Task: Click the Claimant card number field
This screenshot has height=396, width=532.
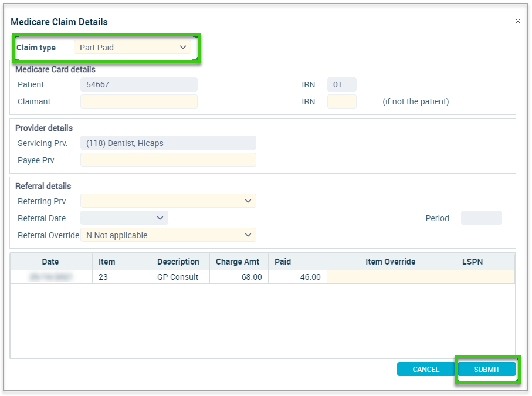Action: (139, 101)
